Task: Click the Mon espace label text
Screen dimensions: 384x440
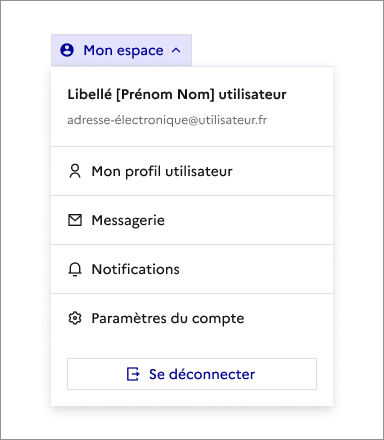Action: 123,51
